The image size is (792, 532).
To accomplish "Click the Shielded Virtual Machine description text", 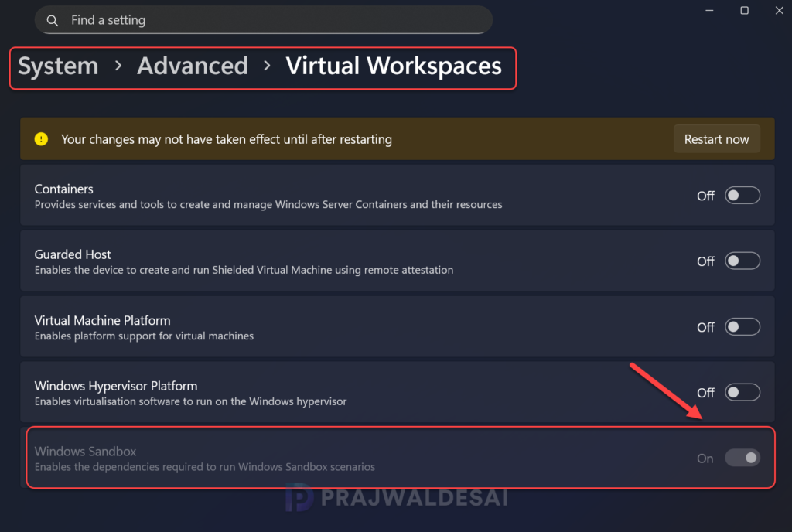I will (244, 270).
